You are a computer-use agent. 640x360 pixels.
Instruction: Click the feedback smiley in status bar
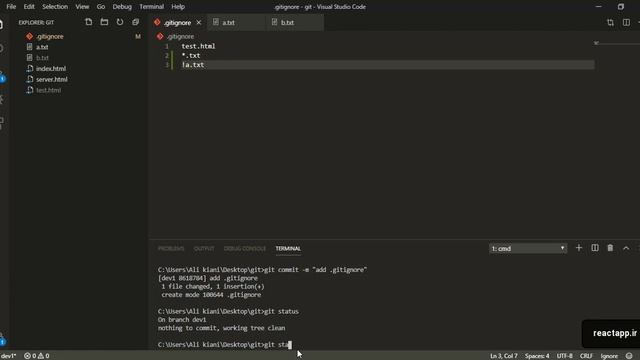(629, 356)
